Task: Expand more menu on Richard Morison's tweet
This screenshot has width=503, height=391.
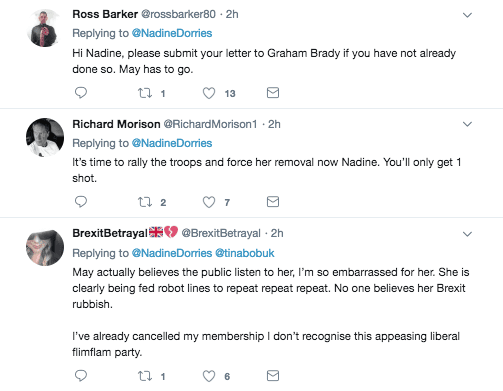Action: [467, 124]
